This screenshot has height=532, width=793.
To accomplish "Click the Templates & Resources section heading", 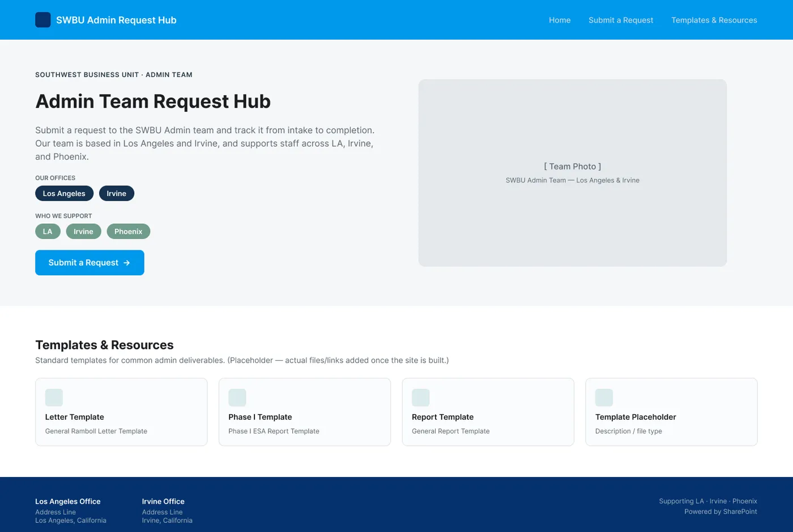I will click(104, 345).
